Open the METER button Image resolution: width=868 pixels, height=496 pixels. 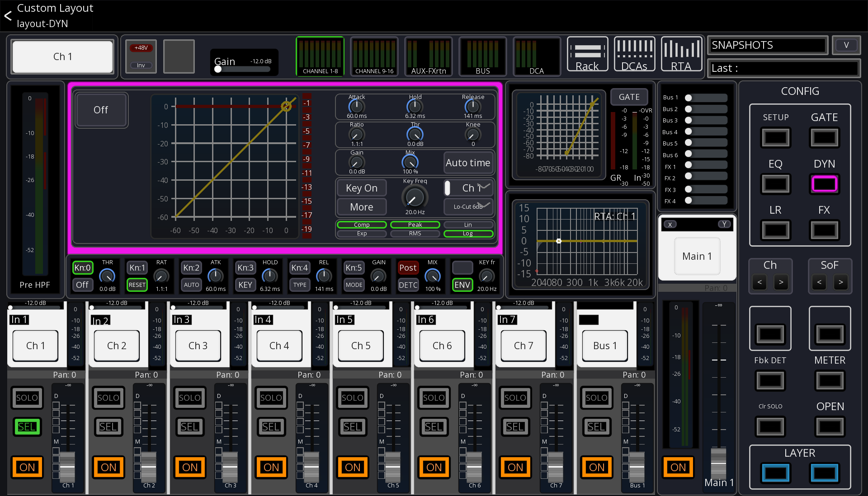830,380
